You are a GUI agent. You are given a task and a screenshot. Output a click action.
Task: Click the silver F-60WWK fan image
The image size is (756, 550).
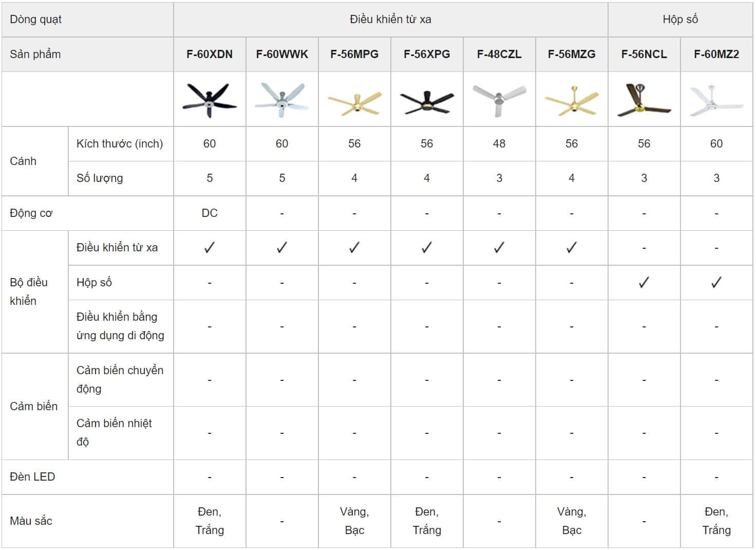tap(282, 100)
